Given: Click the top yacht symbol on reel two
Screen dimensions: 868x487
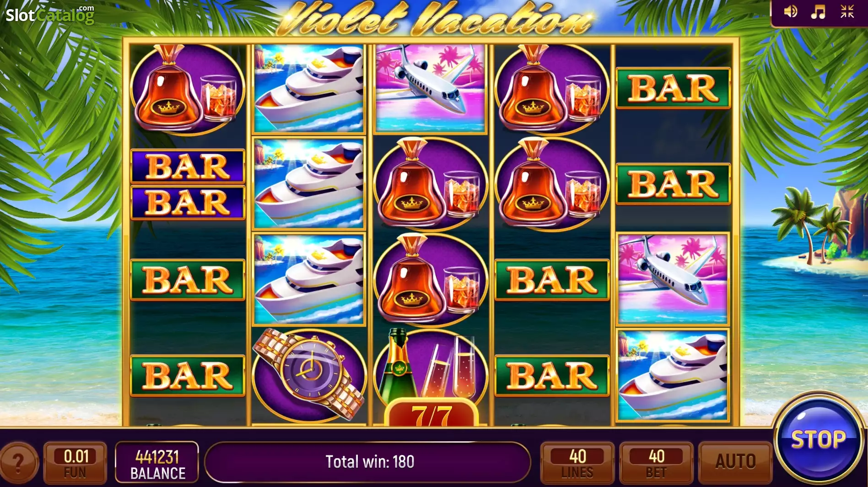Looking at the screenshot, I should click(x=309, y=88).
